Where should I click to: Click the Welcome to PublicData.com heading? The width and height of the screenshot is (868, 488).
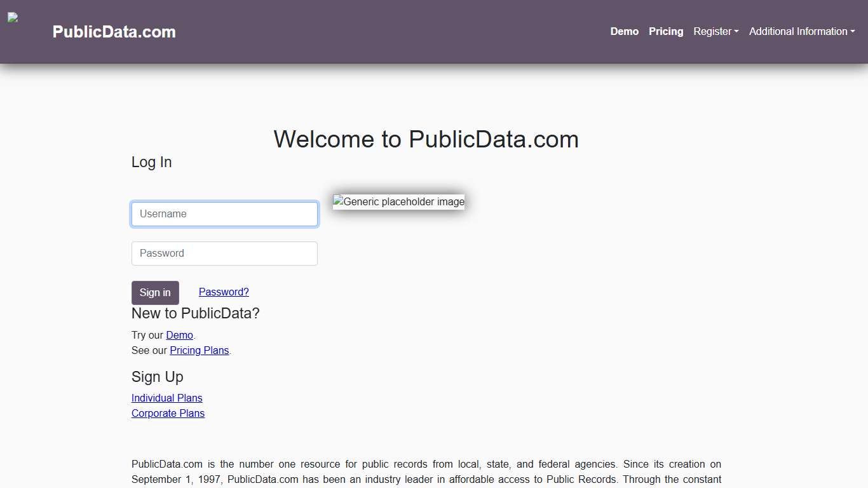click(426, 139)
